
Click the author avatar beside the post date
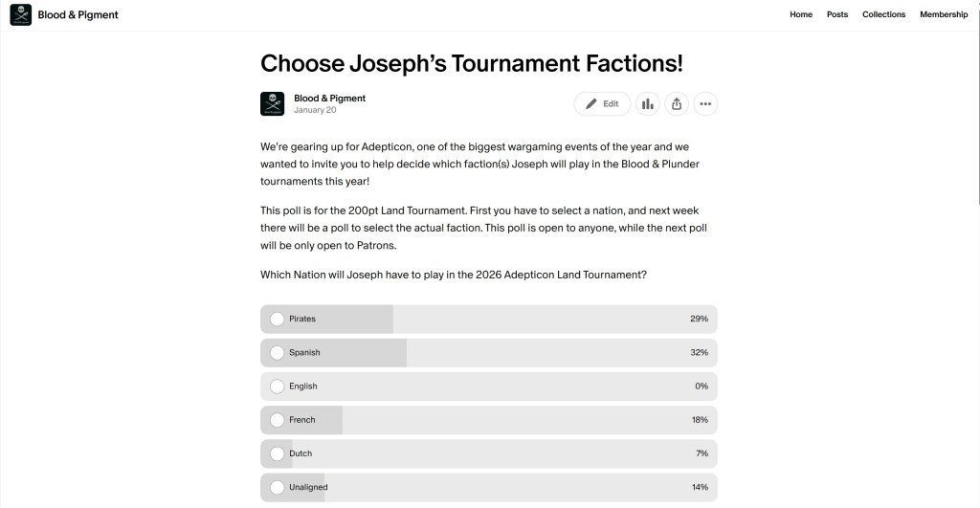coord(272,104)
